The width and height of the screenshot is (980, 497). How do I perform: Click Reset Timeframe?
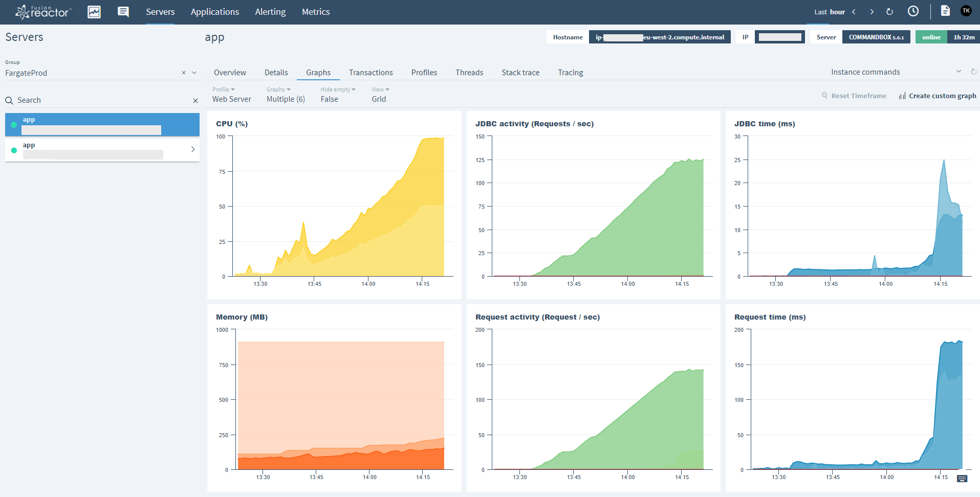click(854, 96)
